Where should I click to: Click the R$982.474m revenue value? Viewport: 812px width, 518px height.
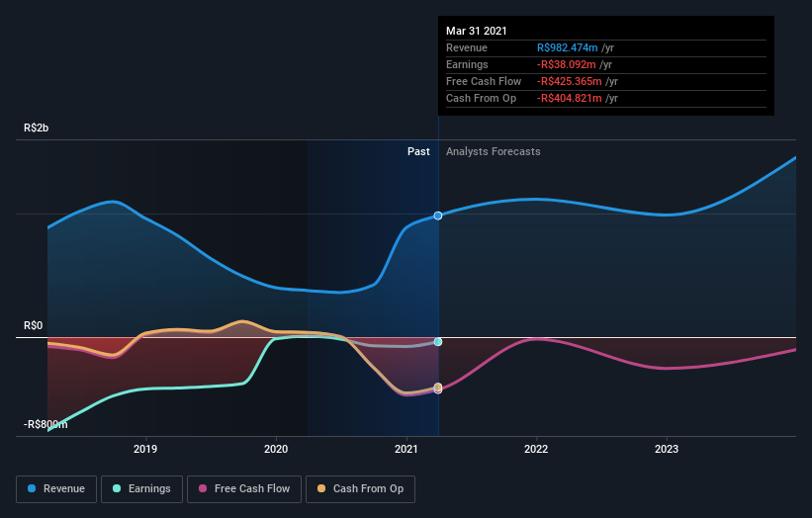point(567,47)
